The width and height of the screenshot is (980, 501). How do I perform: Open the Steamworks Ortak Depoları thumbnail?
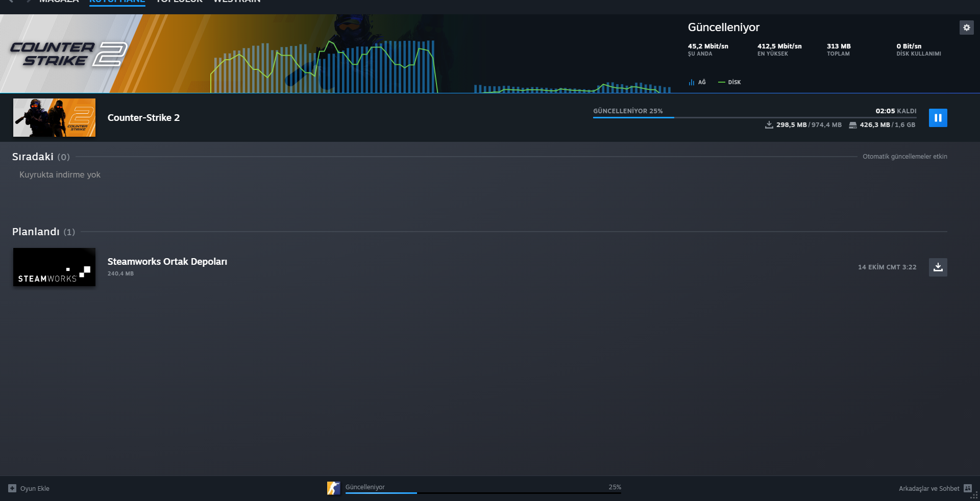click(x=54, y=267)
